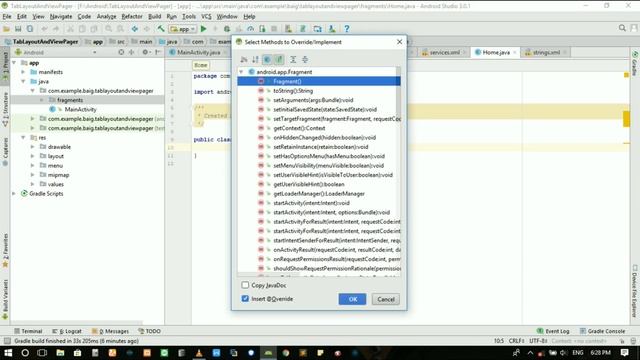This screenshot has height=360, width=640.
Task: Click scroll-from-source target icon in Project panel
Action: tap(121, 52)
